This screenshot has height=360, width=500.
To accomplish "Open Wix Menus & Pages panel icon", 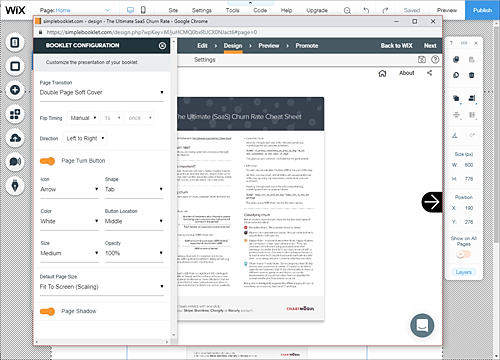I will [x=15, y=42].
